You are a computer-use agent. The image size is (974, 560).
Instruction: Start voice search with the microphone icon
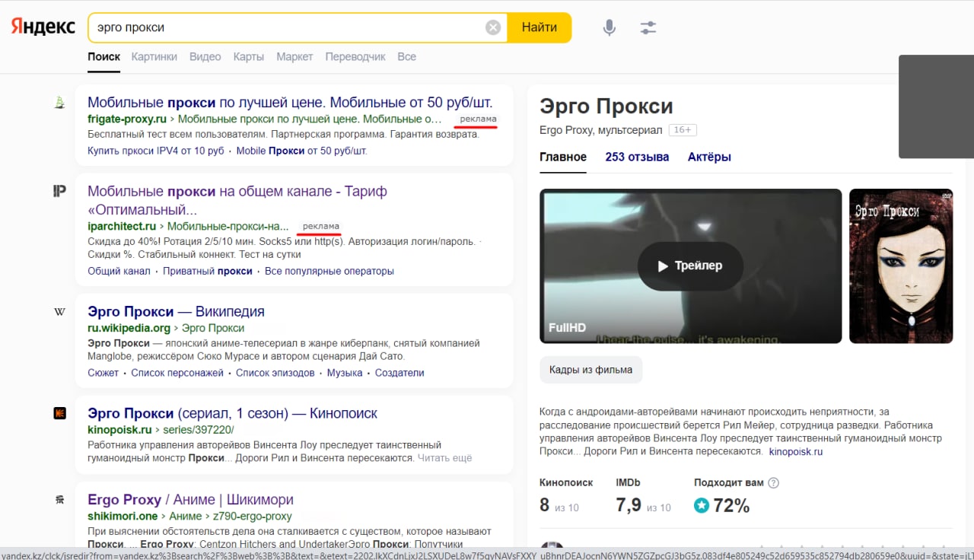(x=609, y=27)
